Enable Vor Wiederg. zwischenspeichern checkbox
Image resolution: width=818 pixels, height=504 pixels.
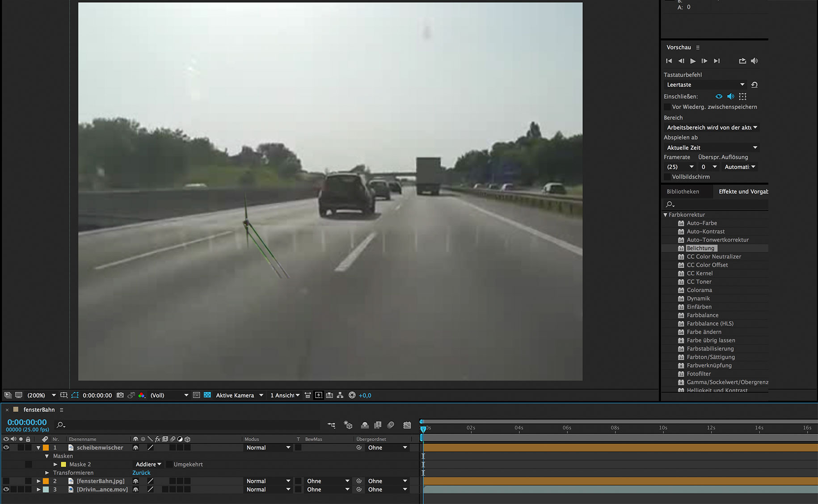click(x=667, y=107)
